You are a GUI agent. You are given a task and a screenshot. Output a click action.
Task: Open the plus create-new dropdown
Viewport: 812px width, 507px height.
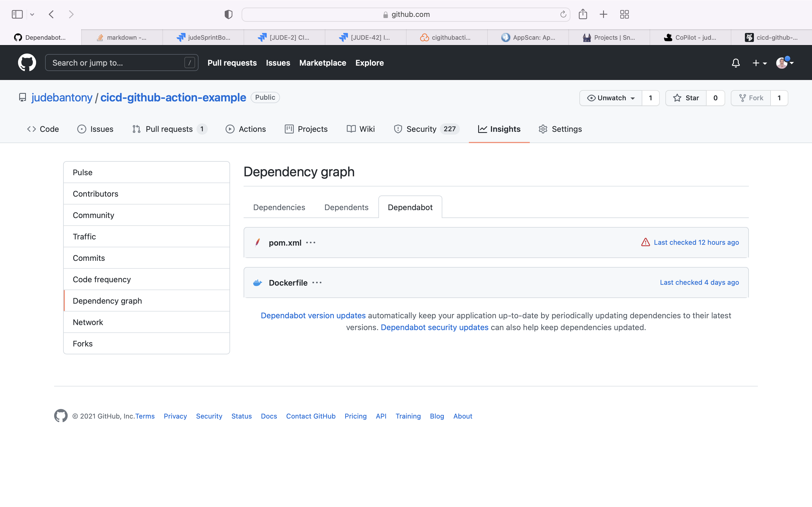point(759,63)
